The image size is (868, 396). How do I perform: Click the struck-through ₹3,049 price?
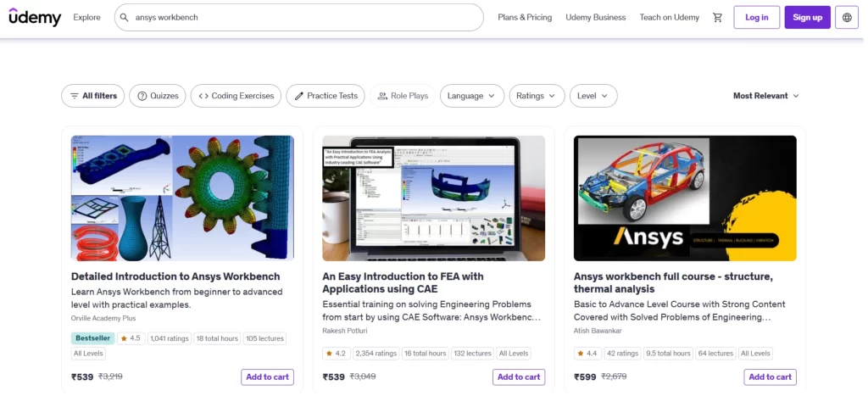pyautogui.click(x=362, y=376)
